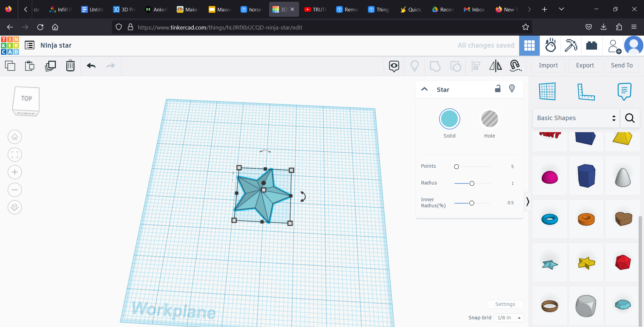Toggle the star's visibility lightbulb
The image size is (644, 327).
click(x=512, y=89)
